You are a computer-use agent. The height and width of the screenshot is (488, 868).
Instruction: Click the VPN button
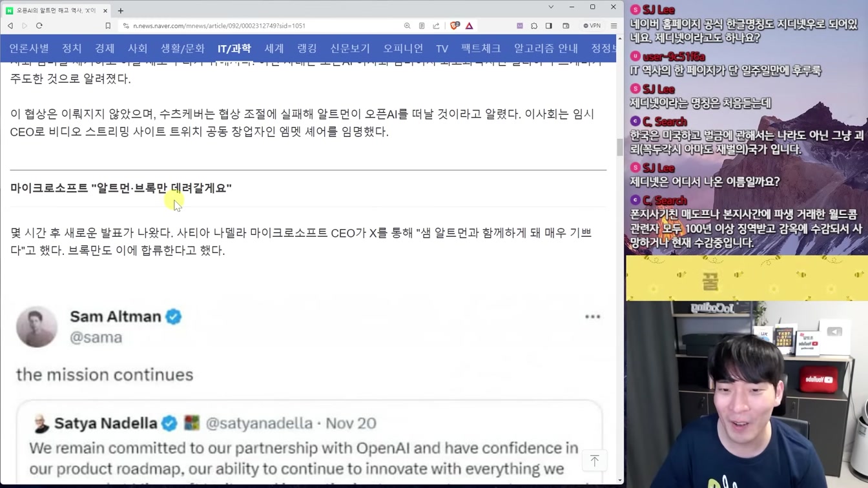pos(592,26)
